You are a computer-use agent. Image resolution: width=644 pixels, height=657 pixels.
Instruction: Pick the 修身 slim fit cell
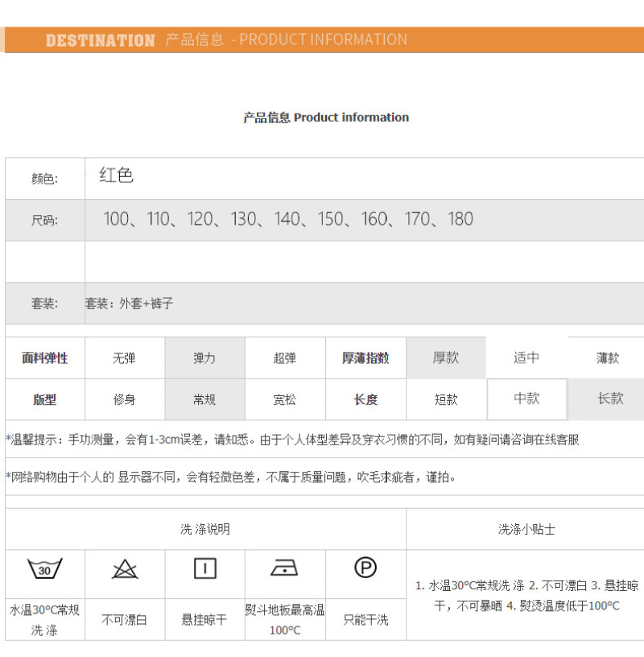pyautogui.click(x=125, y=399)
